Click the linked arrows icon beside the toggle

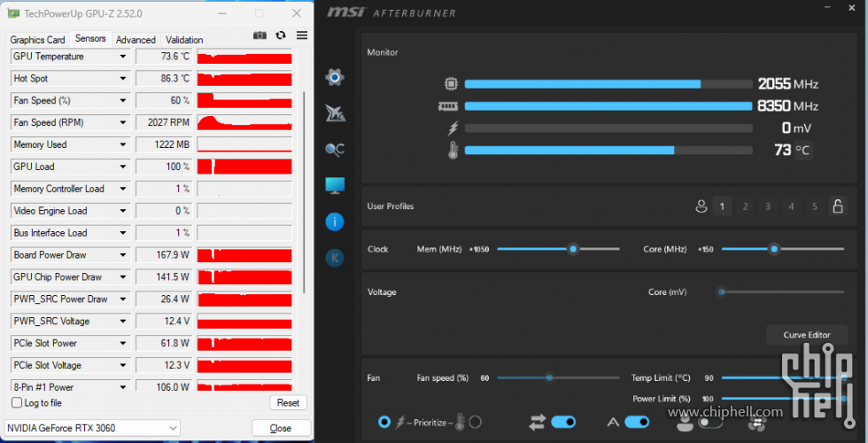(x=537, y=423)
